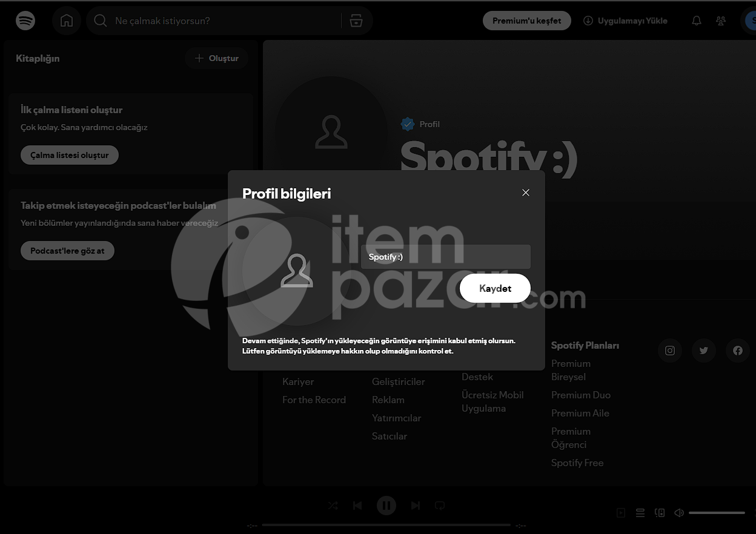The width and height of the screenshot is (756, 534).
Task: Toggle repeat mode
Action: (x=440, y=506)
